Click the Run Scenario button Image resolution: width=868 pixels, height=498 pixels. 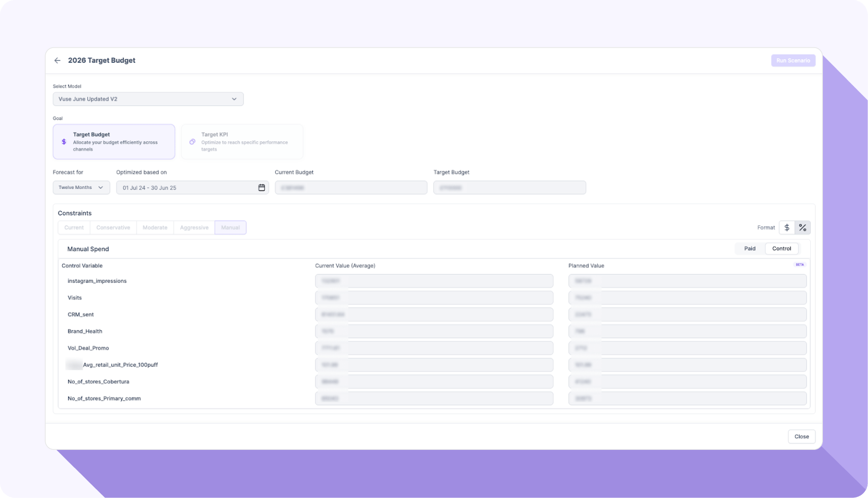click(793, 60)
